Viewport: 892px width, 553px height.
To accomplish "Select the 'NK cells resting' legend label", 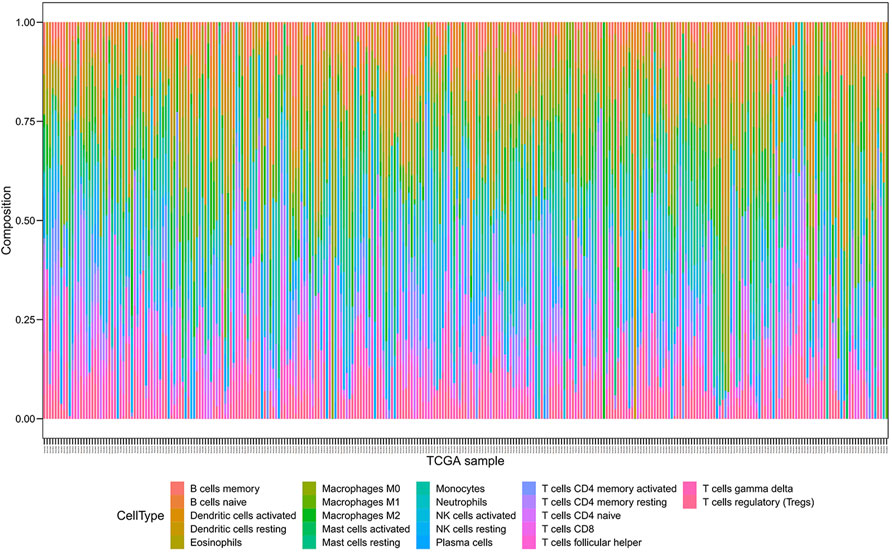I will [x=471, y=529].
